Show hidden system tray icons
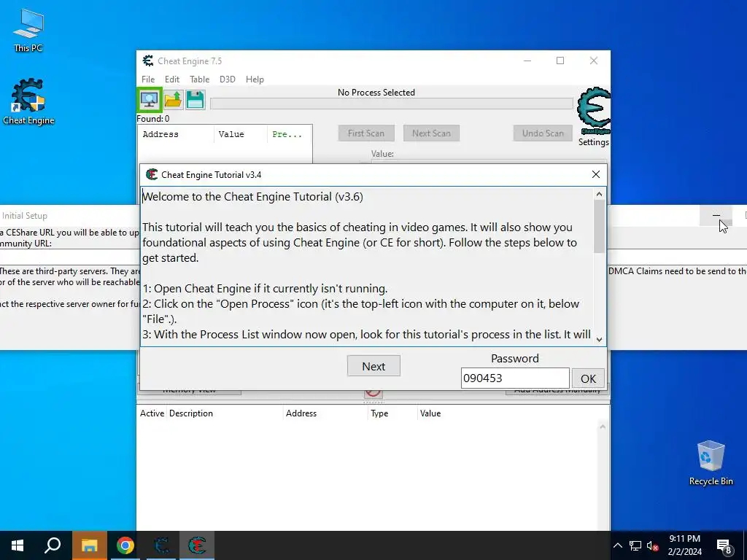 pos(617,545)
